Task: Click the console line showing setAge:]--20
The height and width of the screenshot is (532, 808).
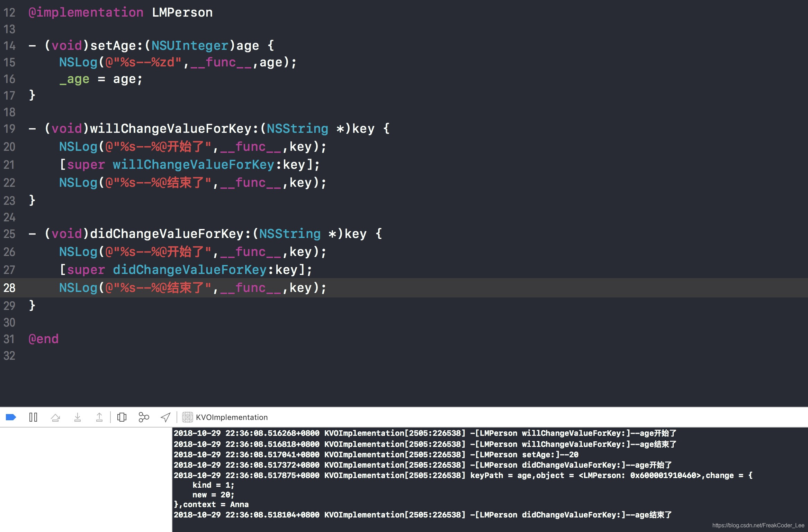Action: pyautogui.click(x=524, y=455)
